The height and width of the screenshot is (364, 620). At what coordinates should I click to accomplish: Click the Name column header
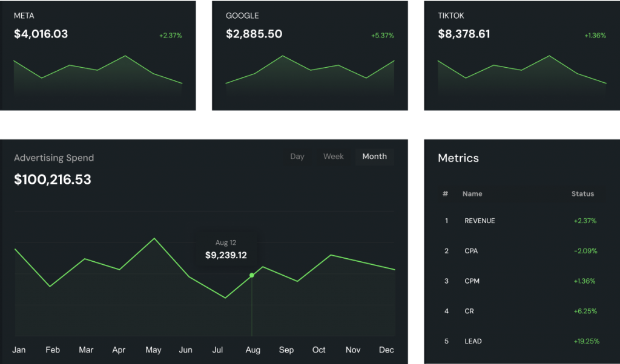pos(472,194)
